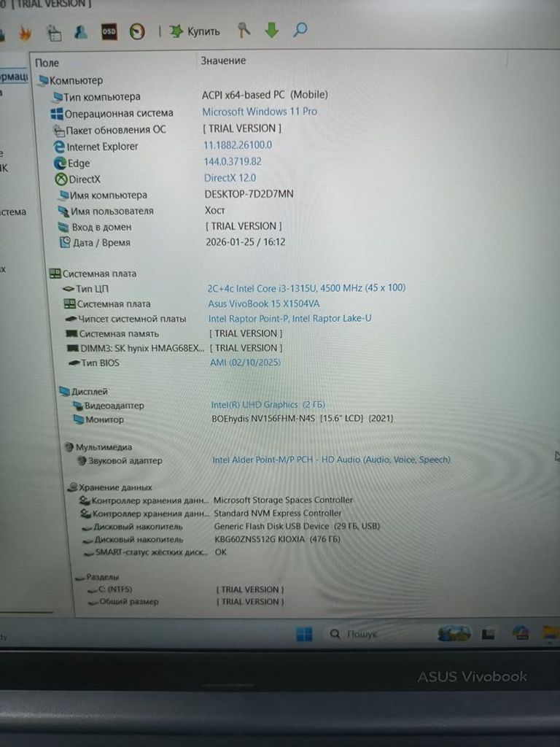Select the Мультимедиа group header
Image resolution: width=560 pixels, height=747 pixels.
pos(98,447)
